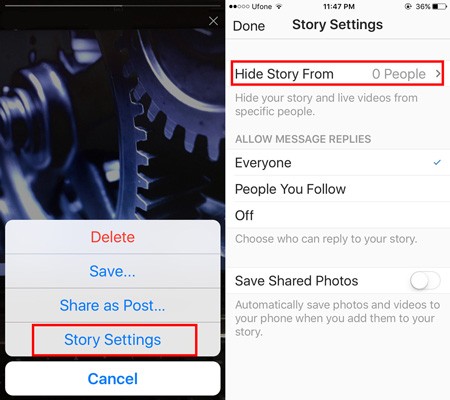Click the blue checkmark beside Everyone

click(x=437, y=162)
